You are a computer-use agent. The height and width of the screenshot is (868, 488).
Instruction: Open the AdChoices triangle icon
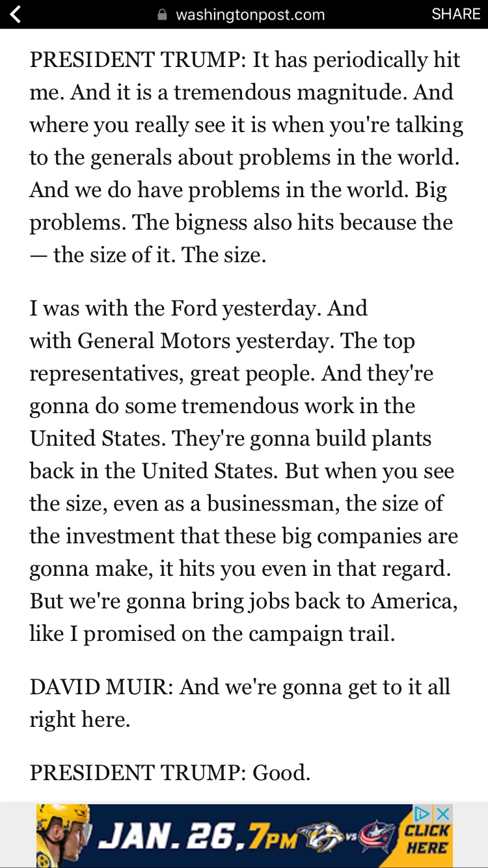click(x=422, y=813)
